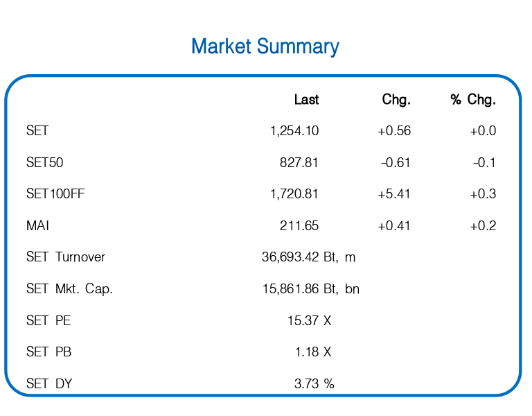Screen dimensions: 532x416
Task: Click the Market Summary title
Action: (x=265, y=46)
